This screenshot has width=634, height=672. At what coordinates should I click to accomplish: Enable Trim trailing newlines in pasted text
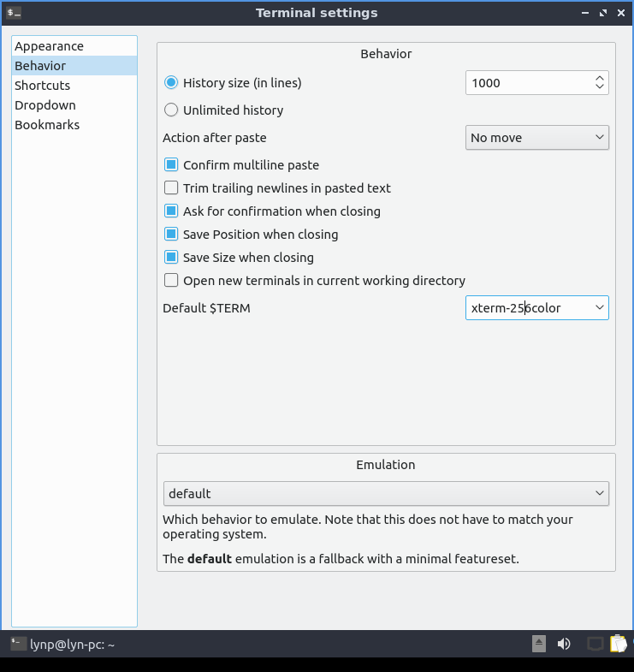tap(171, 188)
